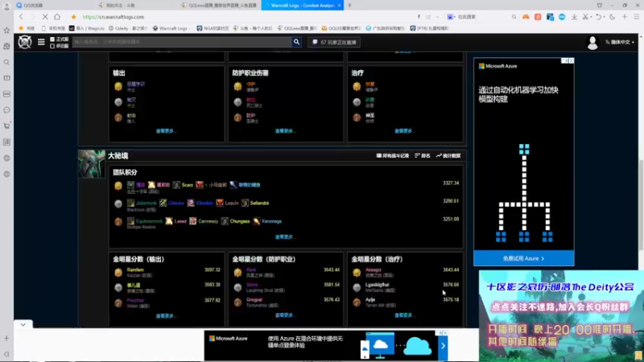The width and height of the screenshot is (644, 362).
Task: Click the scissors screenshot tool icon
Action: 586,17
